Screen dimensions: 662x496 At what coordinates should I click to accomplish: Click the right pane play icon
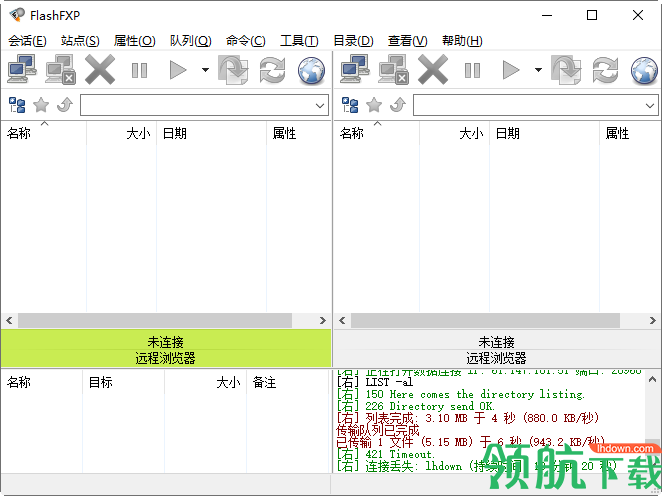point(511,70)
